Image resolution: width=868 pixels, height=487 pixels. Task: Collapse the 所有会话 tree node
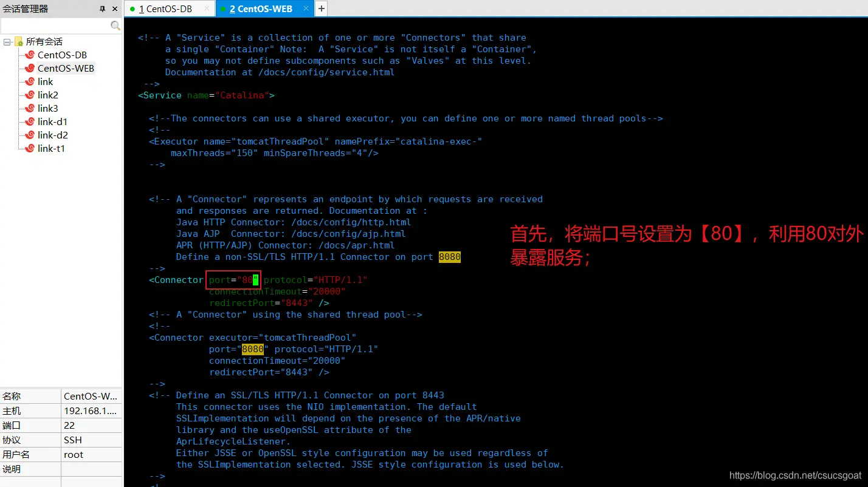pyautogui.click(x=7, y=42)
